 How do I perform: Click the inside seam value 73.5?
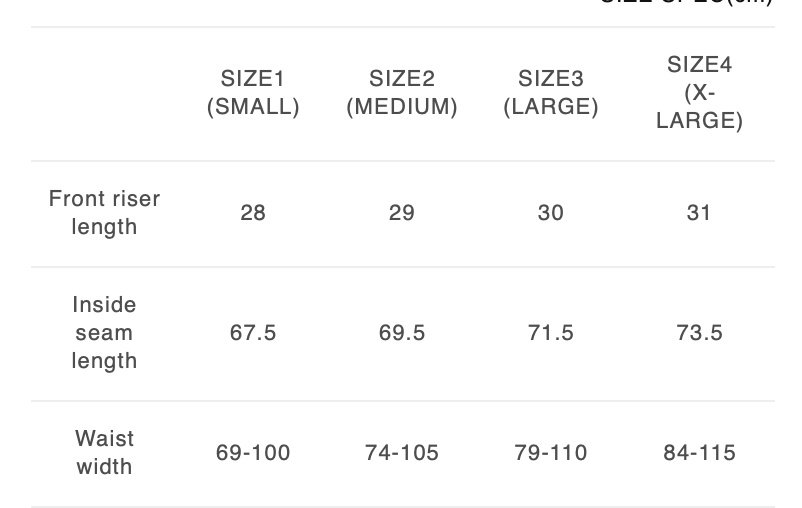coord(699,332)
